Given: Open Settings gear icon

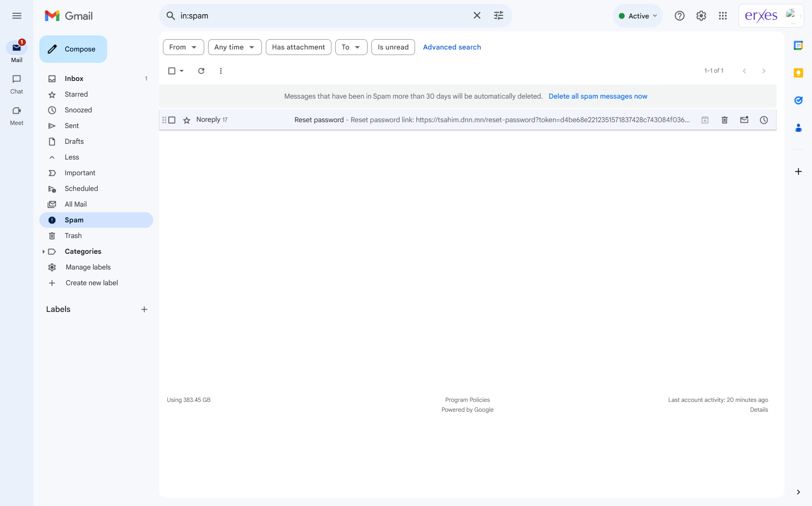Looking at the screenshot, I should pyautogui.click(x=701, y=16).
